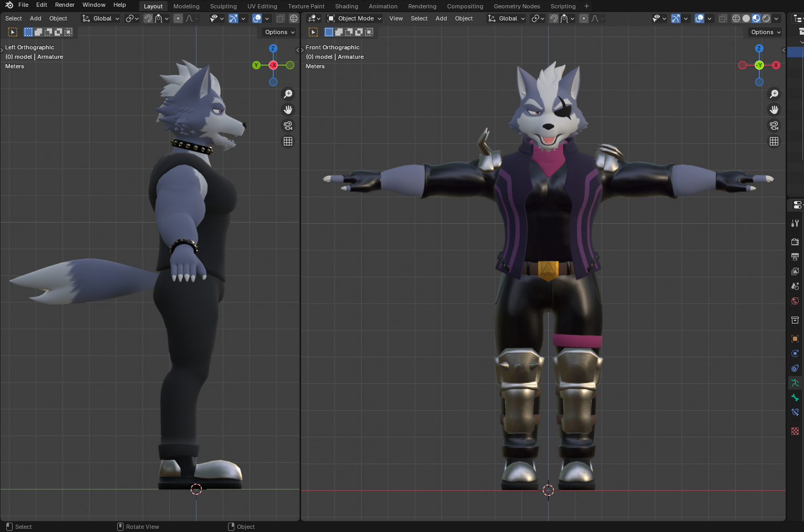Viewport: 804px width, 532px height.
Task: Open the Tool properties tab
Action: [795, 223]
